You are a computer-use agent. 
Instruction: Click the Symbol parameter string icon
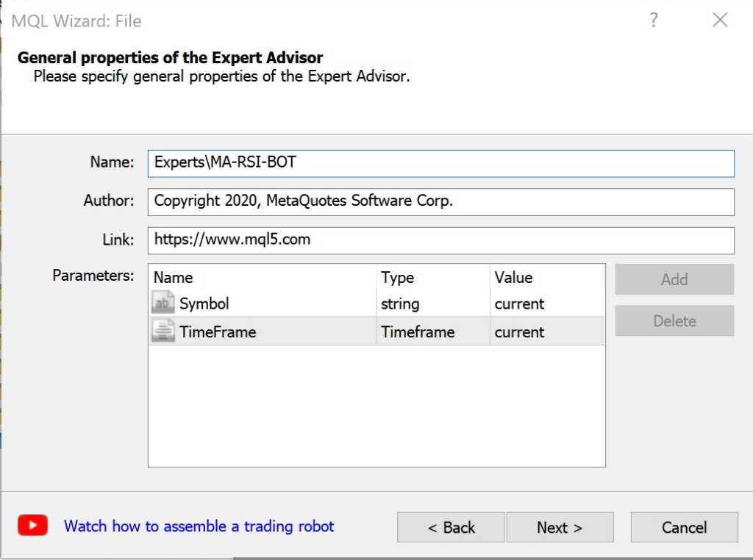tap(163, 304)
